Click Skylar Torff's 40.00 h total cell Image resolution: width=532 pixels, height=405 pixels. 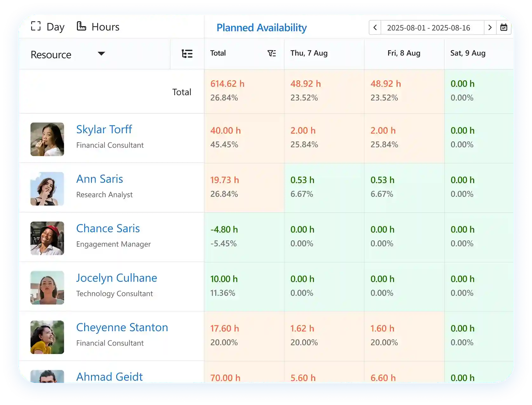tap(226, 131)
